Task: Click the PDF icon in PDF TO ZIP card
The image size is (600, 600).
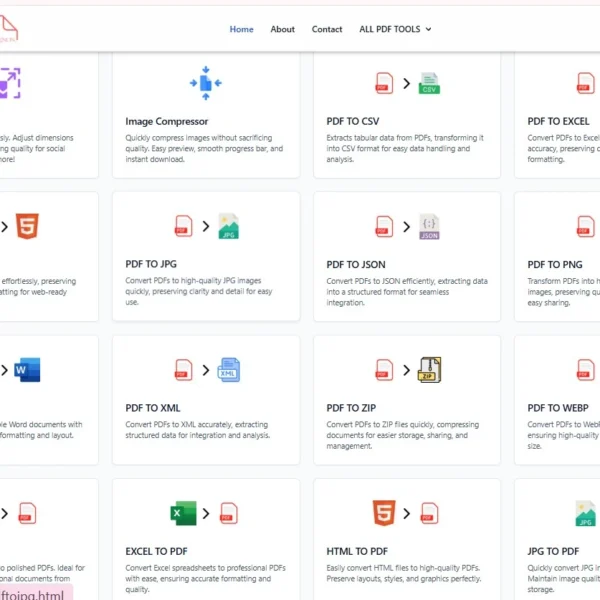Action: (x=384, y=370)
